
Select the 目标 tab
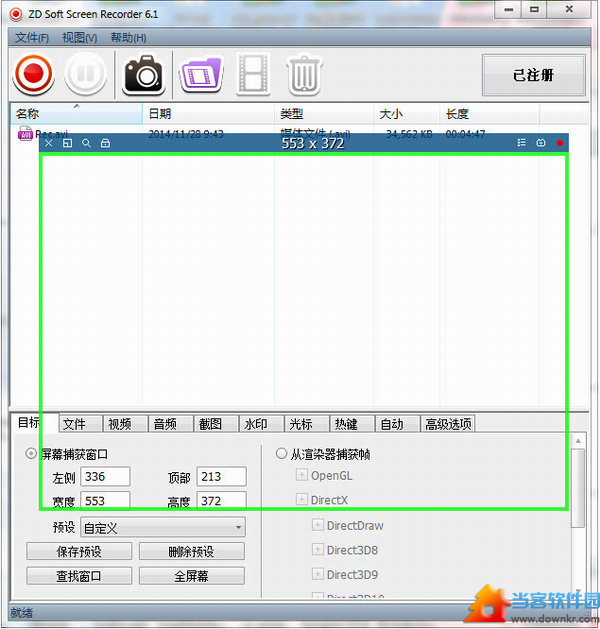(x=34, y=423)
